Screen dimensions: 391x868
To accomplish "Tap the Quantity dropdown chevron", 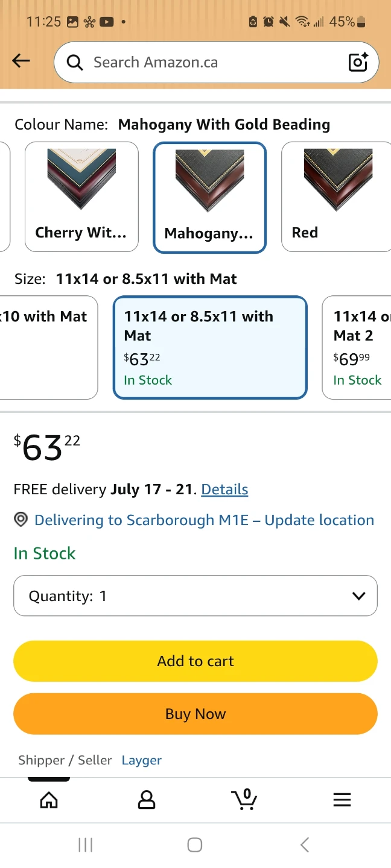I will 359,596.
